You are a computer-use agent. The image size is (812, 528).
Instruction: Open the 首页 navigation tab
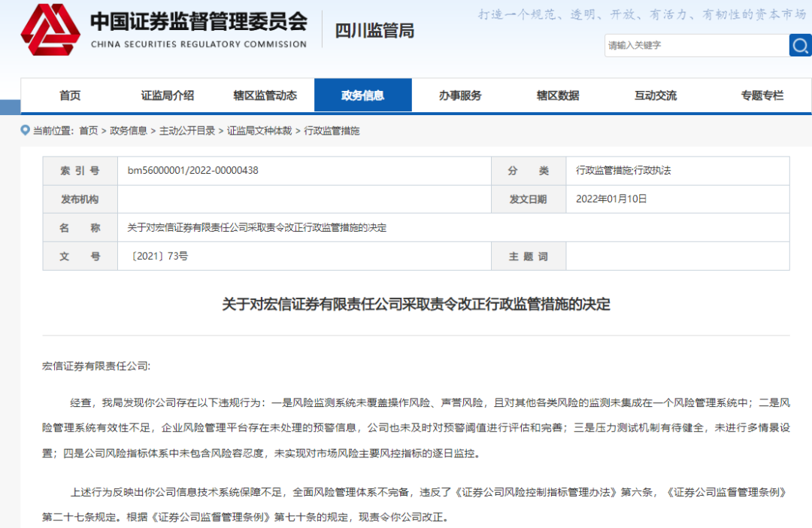coord(70,96)
